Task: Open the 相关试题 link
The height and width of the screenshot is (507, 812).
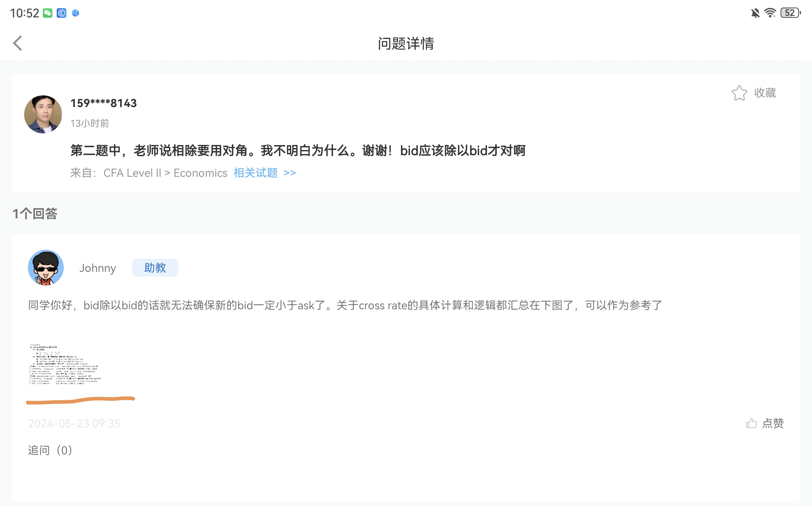Action: pos(255,173)
